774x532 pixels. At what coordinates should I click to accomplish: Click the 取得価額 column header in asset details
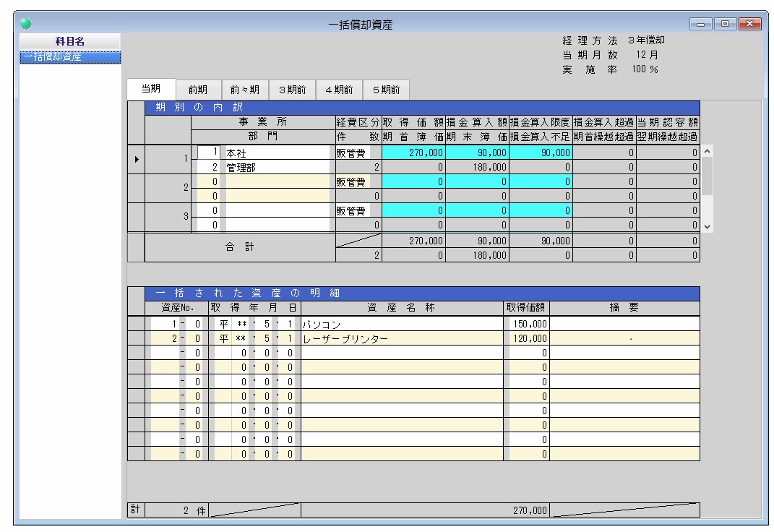tap(526, 308)
